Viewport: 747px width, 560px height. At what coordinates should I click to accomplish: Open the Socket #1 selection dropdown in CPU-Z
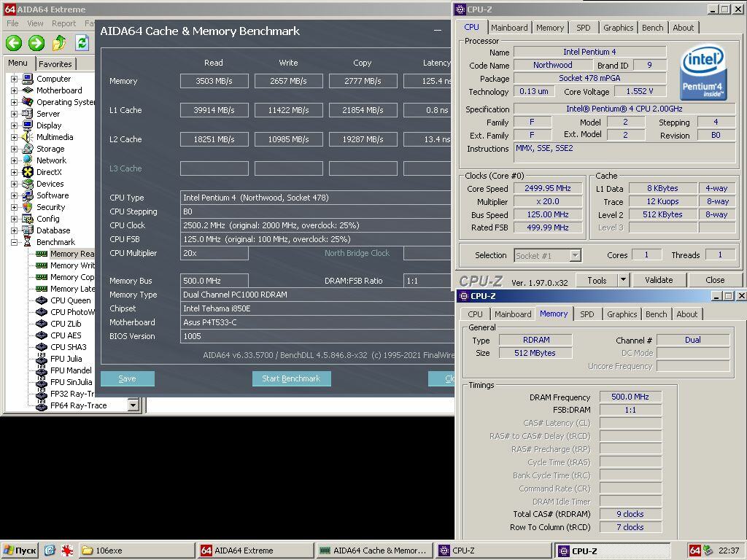click(x=576, y=256)
